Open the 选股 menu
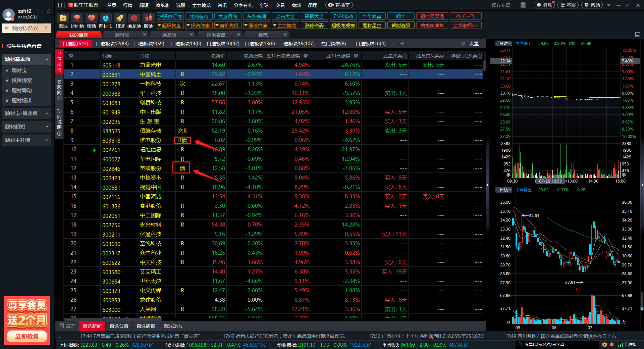The height and width of the screenshot is (349, 644). point(181,5)
